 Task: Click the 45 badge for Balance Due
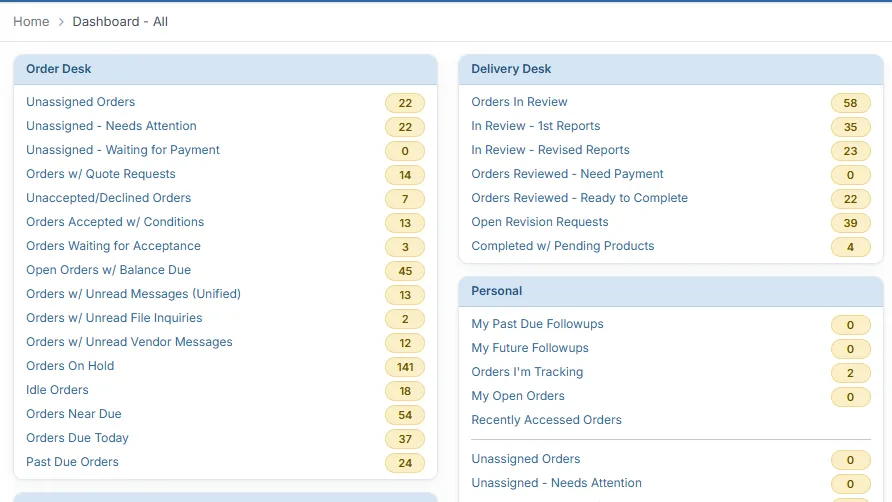tap(405, 271)
